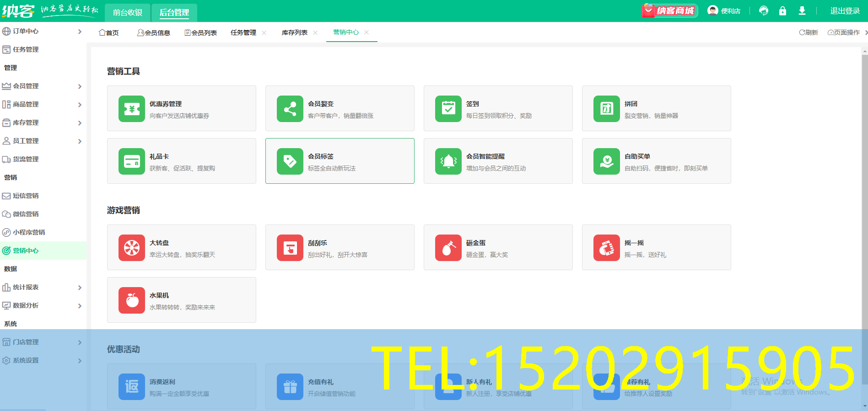Select the 自助买单 self-pay icon
The height and width of the screenshot is (411, 868).
click(x=607, y=161)
